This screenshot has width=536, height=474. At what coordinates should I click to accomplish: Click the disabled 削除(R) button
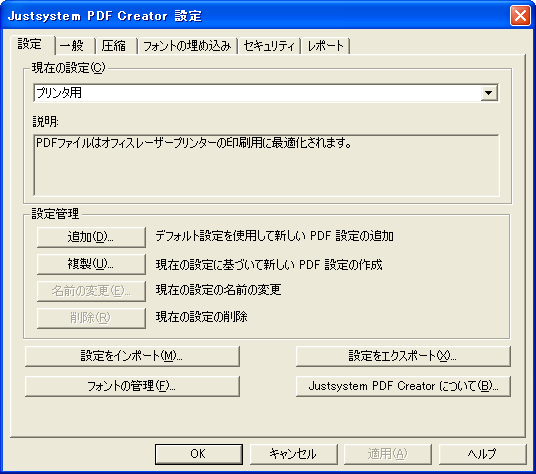click(91, 318)
